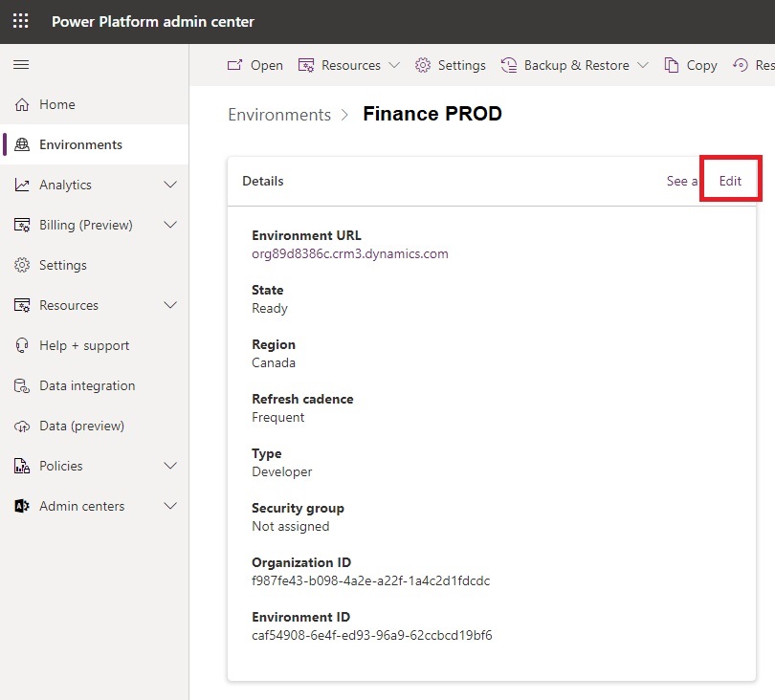Collapse the navigation hamburger menu
The image size is (775, 700).
[20, 65]
